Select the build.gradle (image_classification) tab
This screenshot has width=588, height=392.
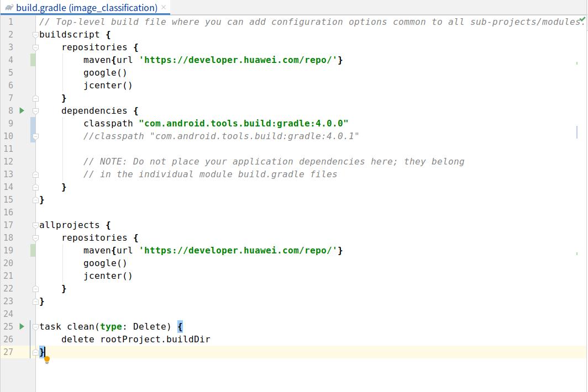pyautogui.click(x=86, y=8)
